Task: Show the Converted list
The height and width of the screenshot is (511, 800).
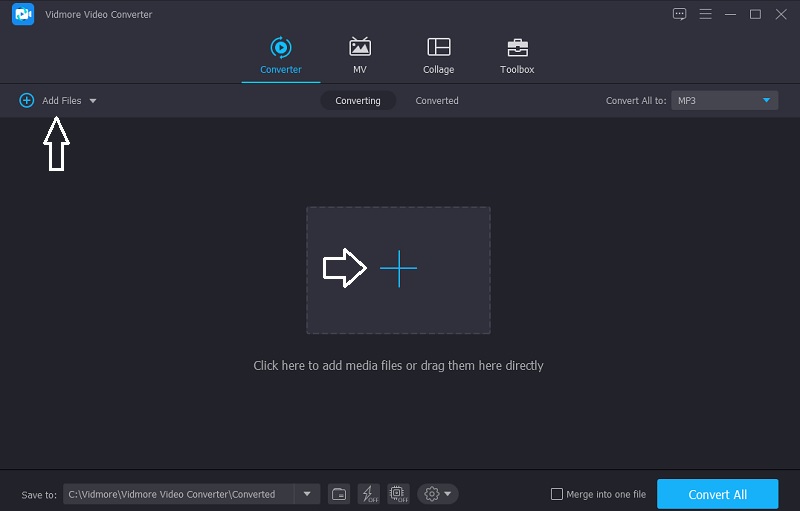Action: [437, 100]
